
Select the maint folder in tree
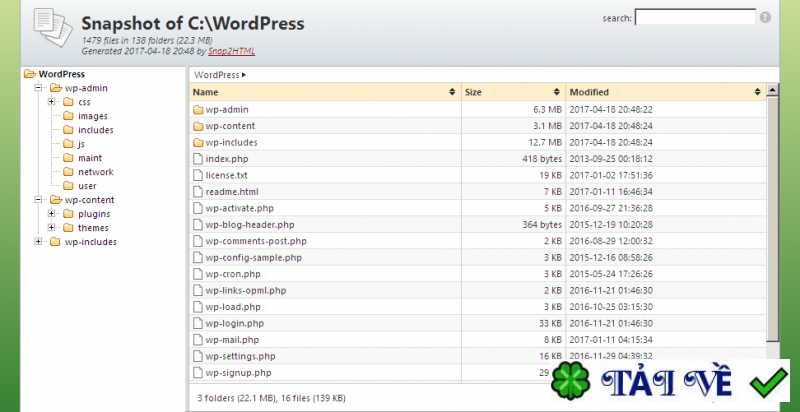[90, 158]
